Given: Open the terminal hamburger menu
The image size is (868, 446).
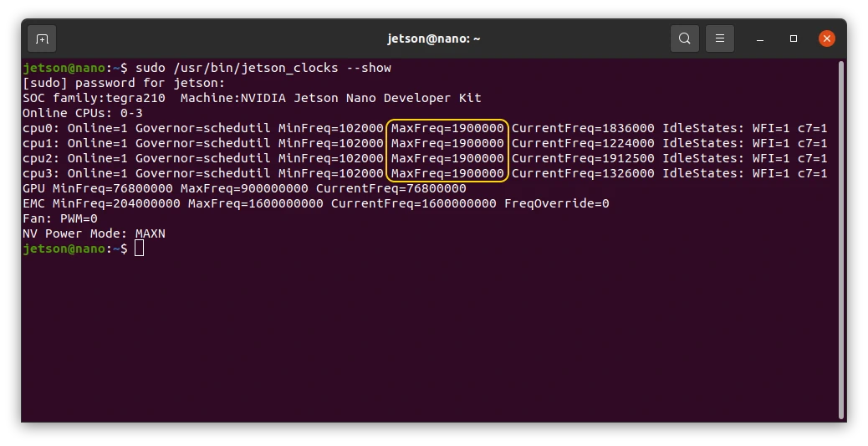Looking at the screenshot, I should pos(720,38).
